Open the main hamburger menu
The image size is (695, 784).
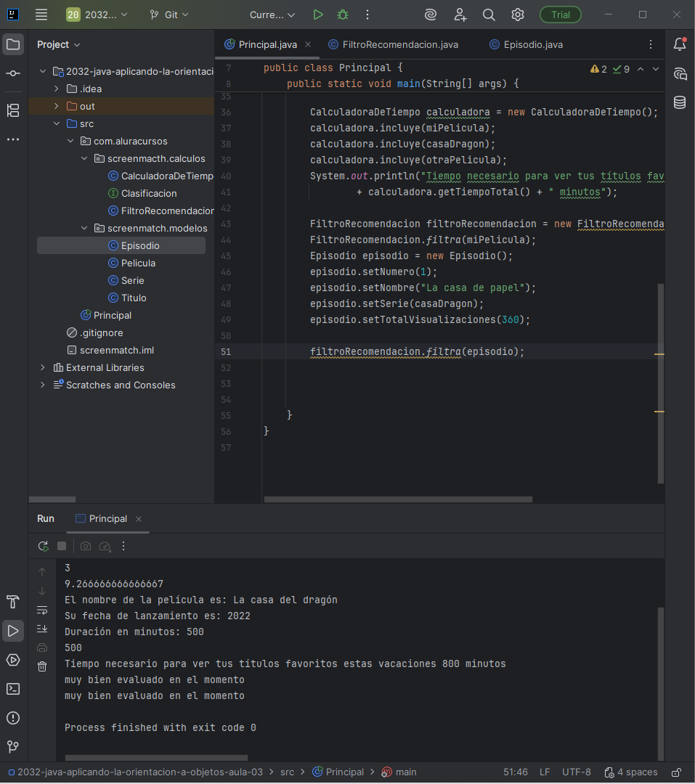coord(41,15)
